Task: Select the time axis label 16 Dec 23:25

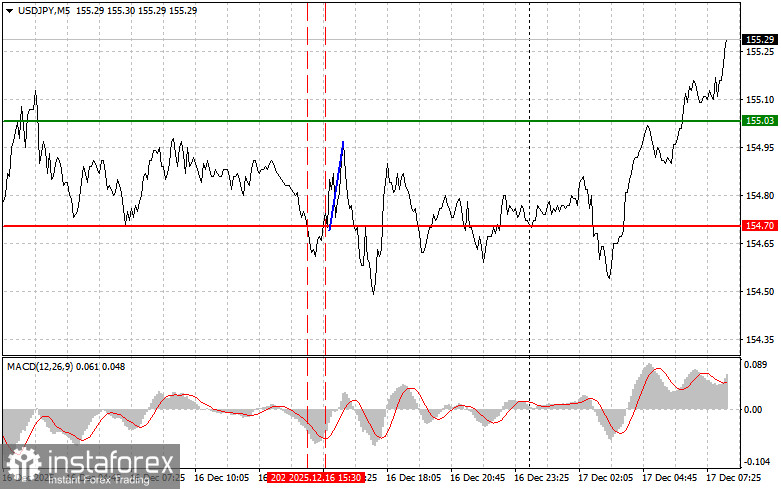Action: pos(541,478)
